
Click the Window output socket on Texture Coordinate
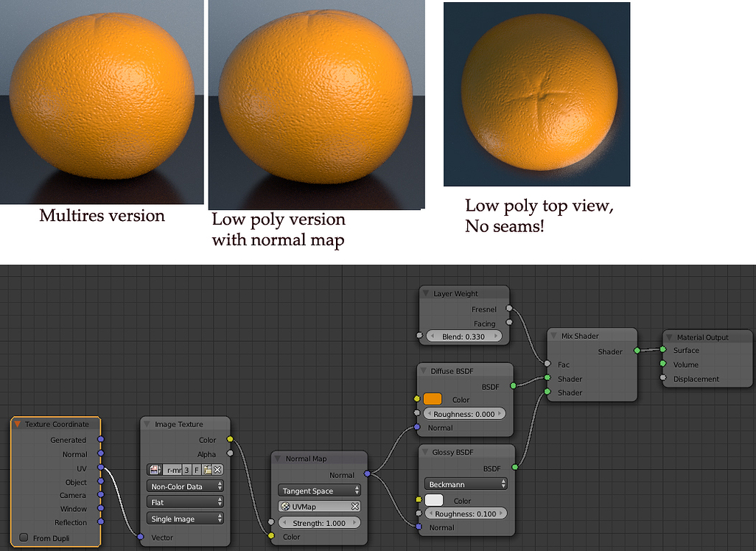pos(101,508)
